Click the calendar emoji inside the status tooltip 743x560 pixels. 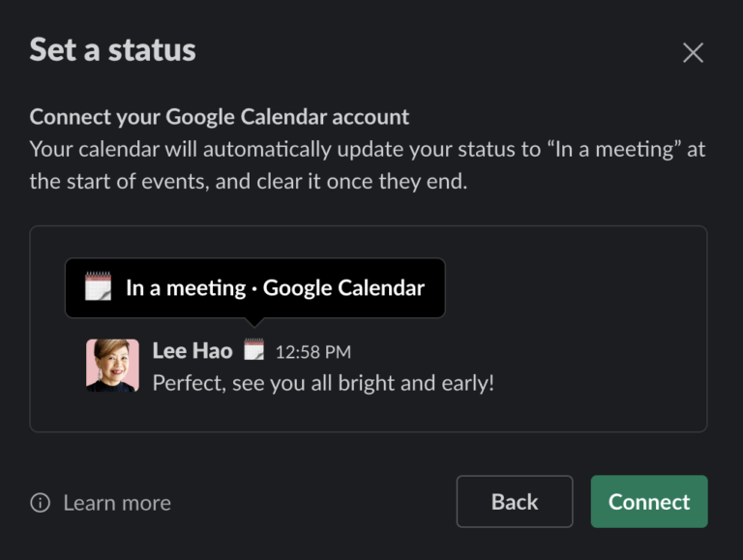point(98,286)
